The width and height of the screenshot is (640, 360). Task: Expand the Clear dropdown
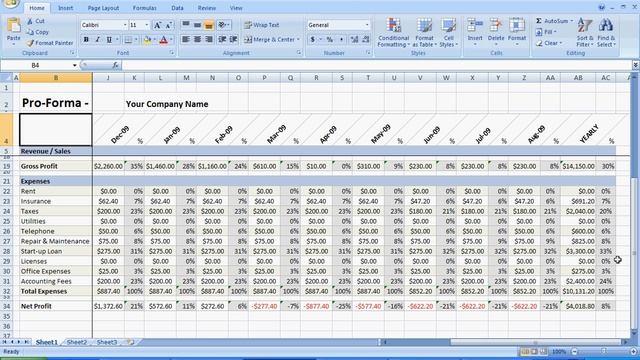(x=549, y=43)
